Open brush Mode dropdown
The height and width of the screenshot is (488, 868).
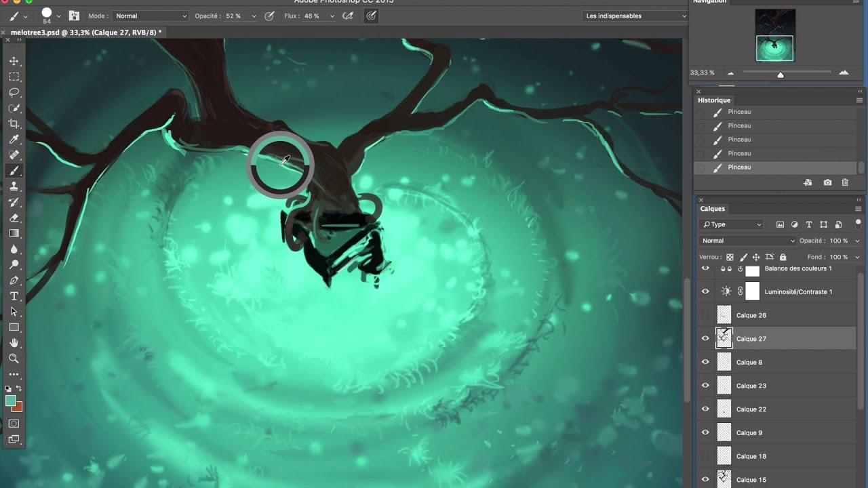tap(151, 16)
